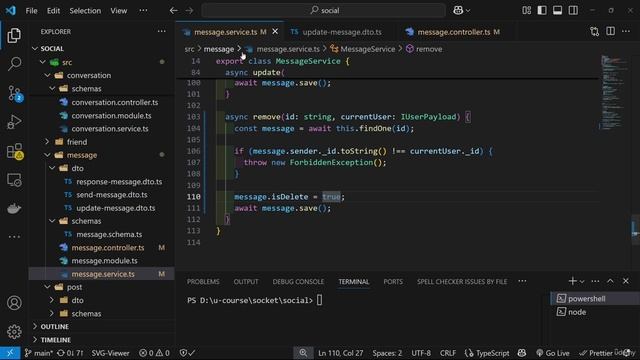Image resolution: width=640 pixels, height=360 pixels.
Task: Switch to PROBLEMS panel tab
Action: (203, 282)
